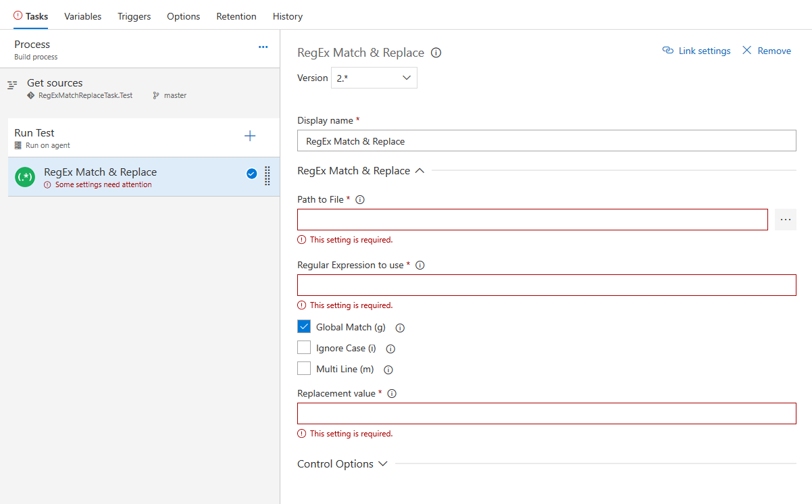Click the Get sources list icon

[12, 85]
